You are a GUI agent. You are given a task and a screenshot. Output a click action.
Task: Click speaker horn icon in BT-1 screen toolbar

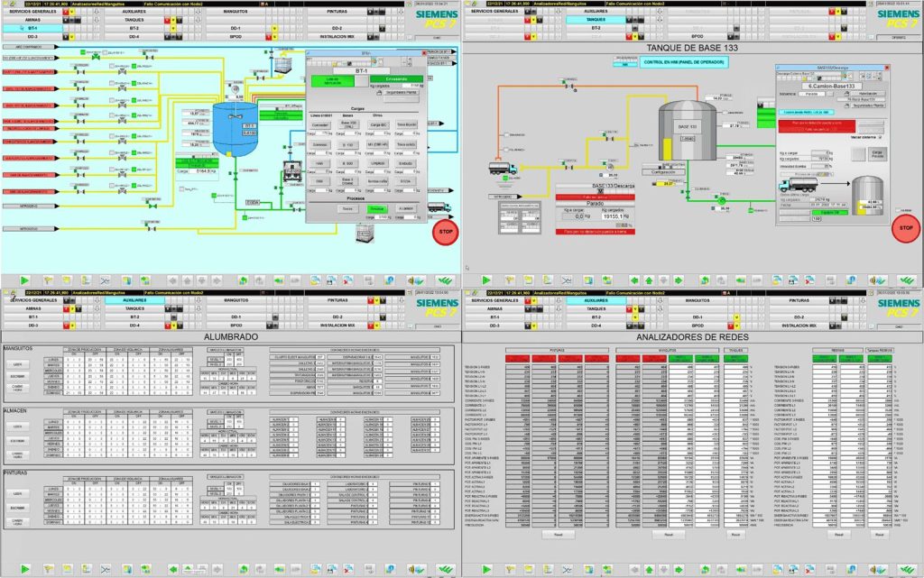tap(415, 280)
